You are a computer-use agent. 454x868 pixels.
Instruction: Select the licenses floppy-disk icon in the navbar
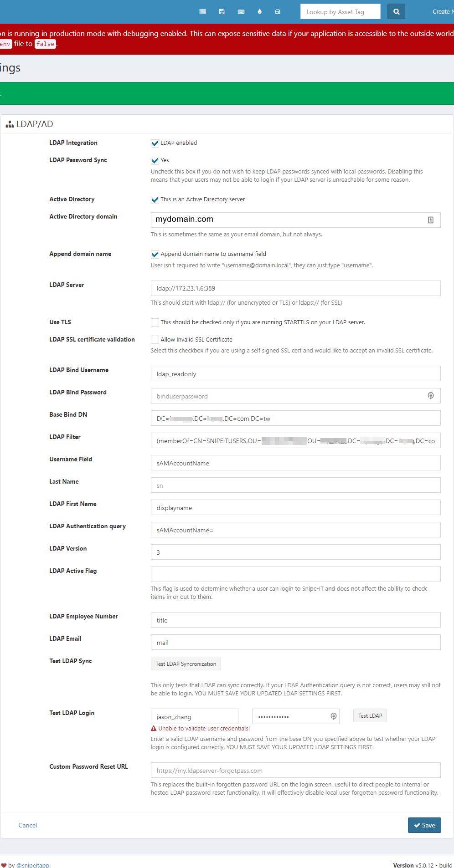click(x=222, y=11)
